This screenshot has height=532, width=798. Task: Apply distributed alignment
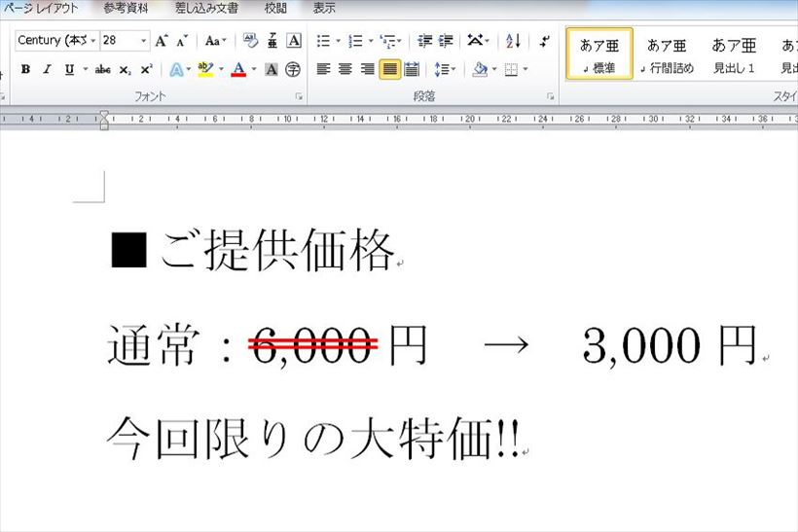(x=412, y=69)
